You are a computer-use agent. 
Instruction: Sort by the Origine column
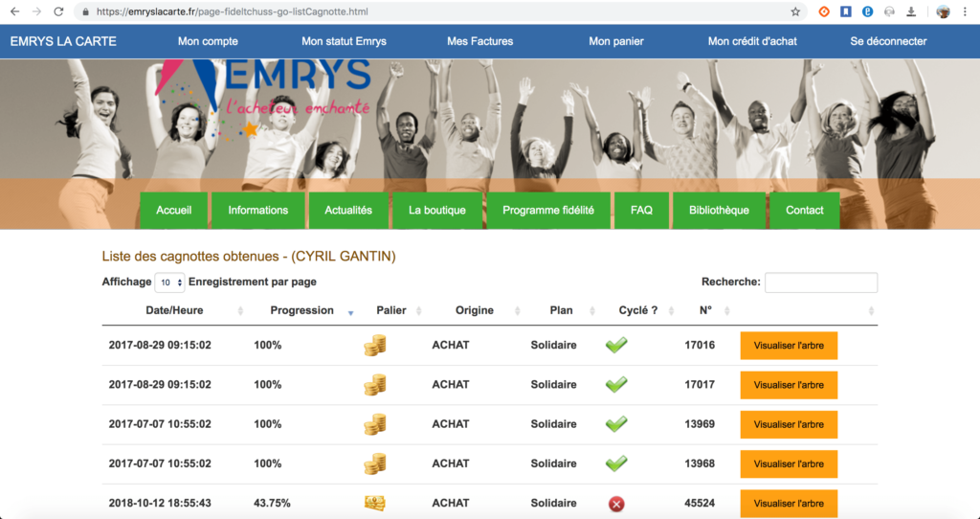475,310
